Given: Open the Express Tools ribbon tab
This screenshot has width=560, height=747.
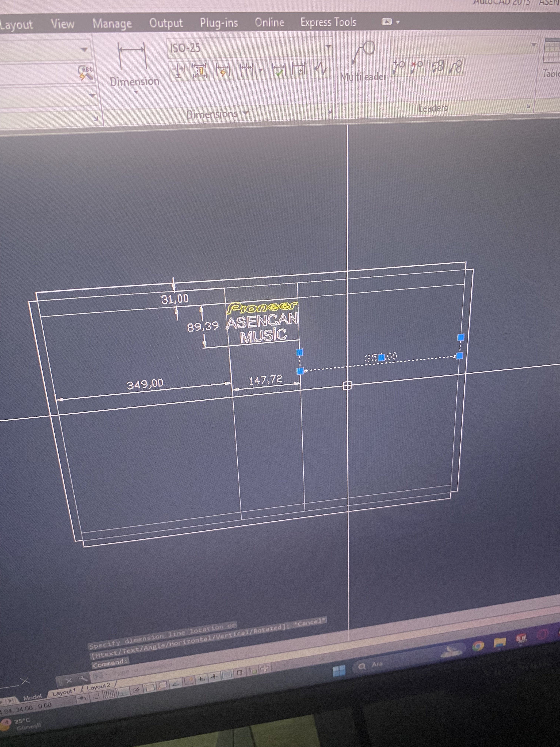Looking at the screenshot, I should click(328, 22).
